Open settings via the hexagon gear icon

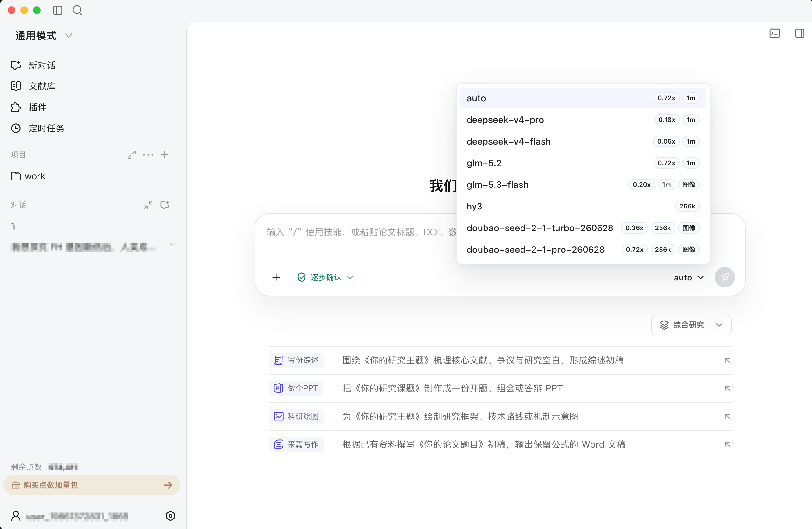[170, 516]
